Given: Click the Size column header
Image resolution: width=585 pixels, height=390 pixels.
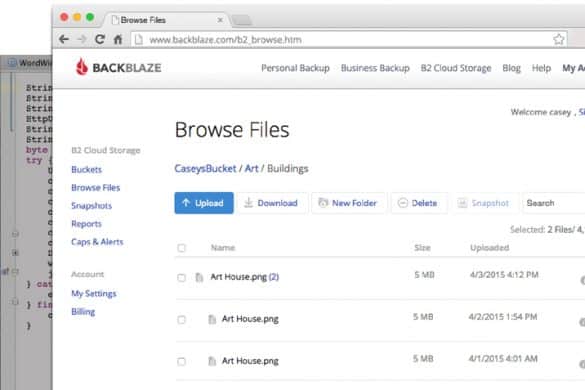Looking at the screenshot, I should coord(422,248).
